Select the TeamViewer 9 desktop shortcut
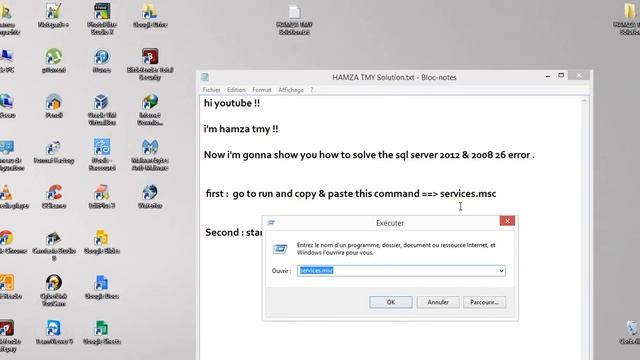Screen dimensions: 640x360 tap(53, 332)
